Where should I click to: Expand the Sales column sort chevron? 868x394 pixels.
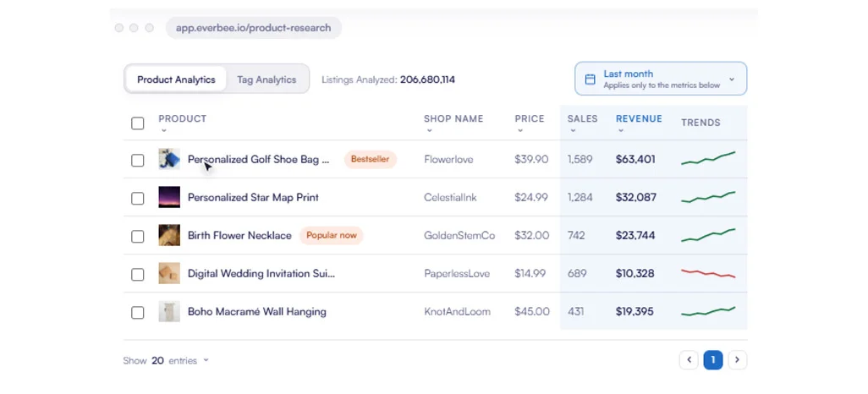tap(573, 131)
